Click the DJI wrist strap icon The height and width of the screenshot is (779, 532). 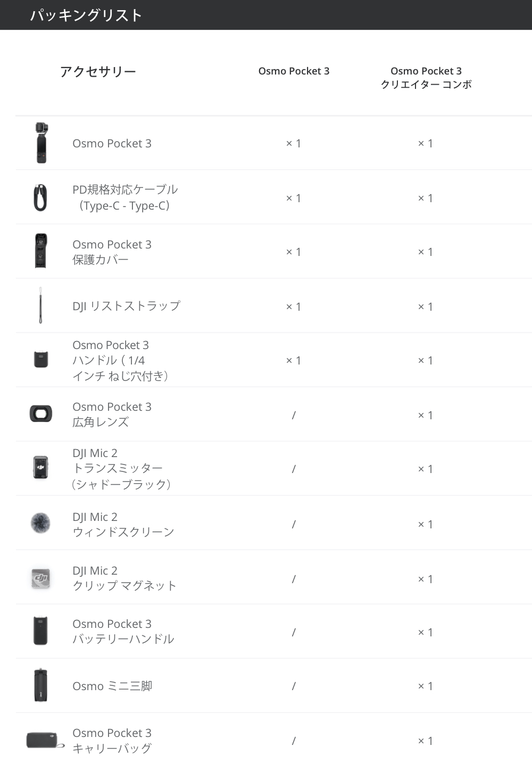(40, 305)
